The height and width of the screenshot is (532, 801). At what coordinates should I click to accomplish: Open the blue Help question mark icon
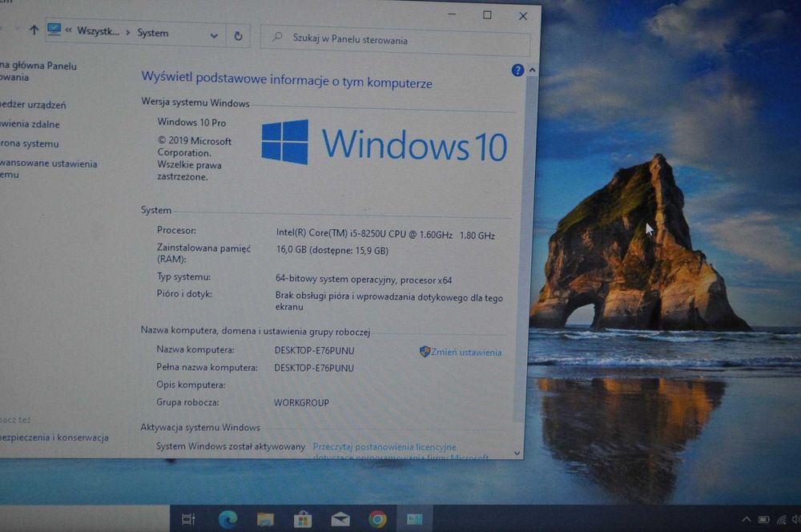(517, 71)
